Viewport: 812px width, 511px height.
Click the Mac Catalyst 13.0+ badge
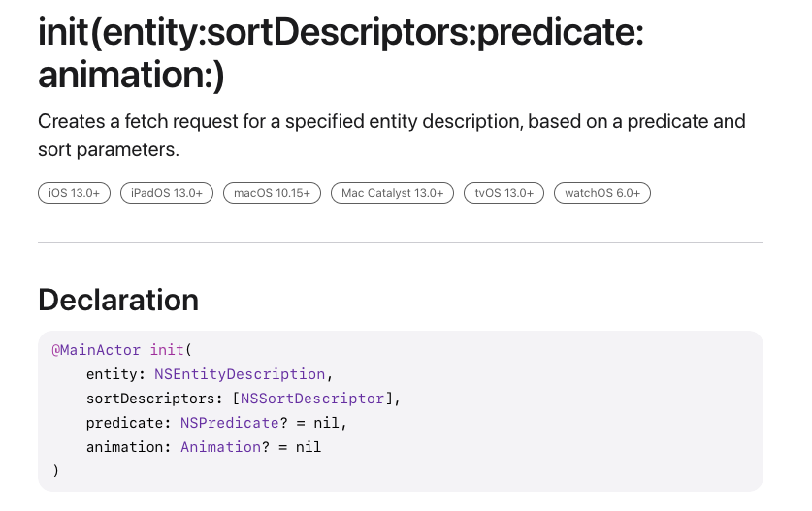(393, 193)
